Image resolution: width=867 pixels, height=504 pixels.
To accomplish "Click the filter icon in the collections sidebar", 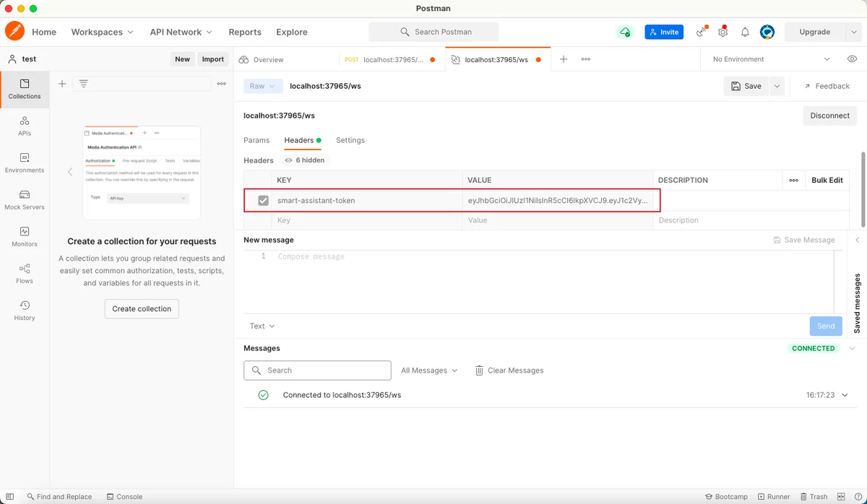I will [x=84, y=84].
